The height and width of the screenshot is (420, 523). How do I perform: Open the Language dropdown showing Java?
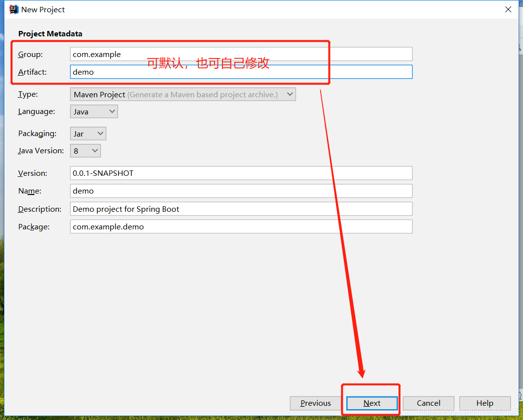point(94,112)
